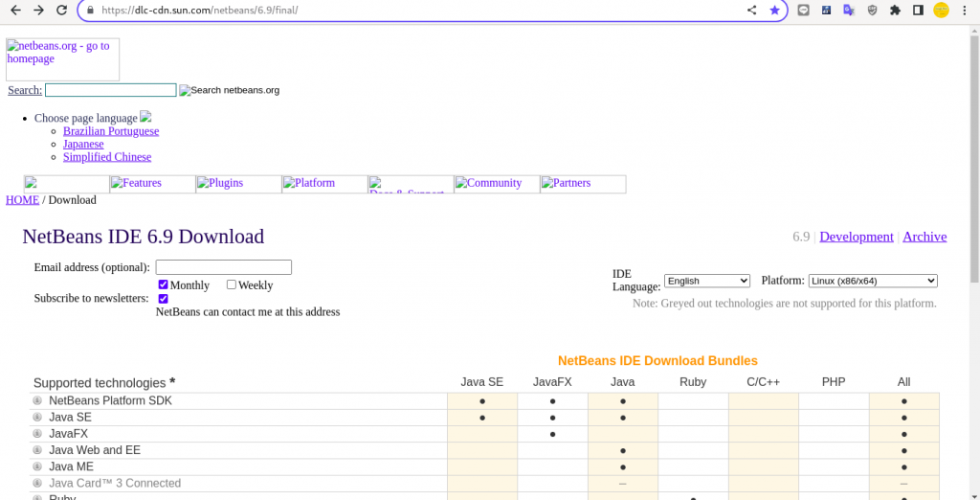Click the Java Web and EE row label
Screen dimensions: 980x500
(95, 450)
